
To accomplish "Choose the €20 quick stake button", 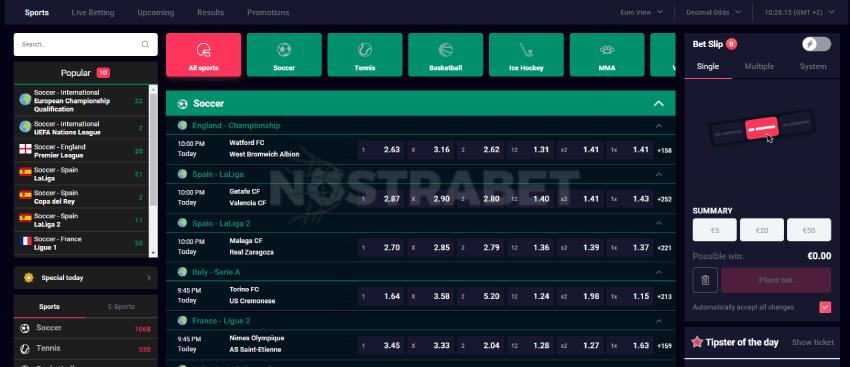I will [762, 230].
